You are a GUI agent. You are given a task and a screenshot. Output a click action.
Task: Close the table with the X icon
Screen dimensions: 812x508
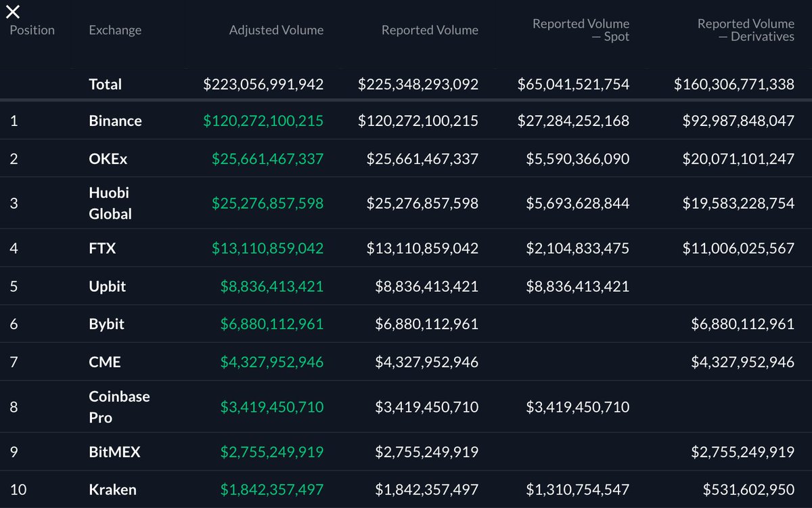[13, 11]
